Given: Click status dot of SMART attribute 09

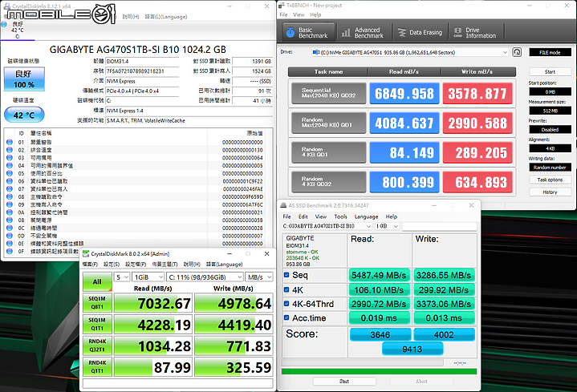Looking at the screenshot, I should tap(10, 205).
